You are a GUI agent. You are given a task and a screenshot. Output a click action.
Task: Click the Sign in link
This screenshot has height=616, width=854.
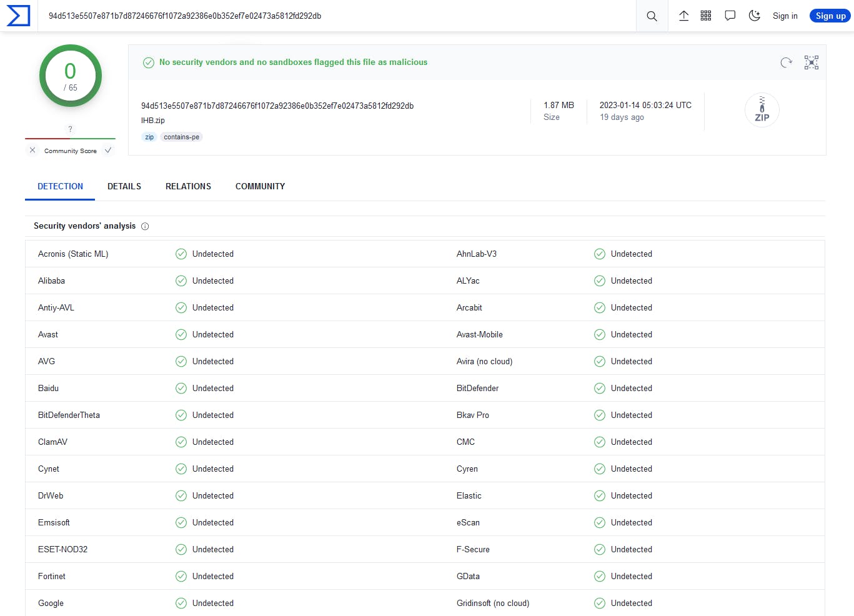point(785,16)
